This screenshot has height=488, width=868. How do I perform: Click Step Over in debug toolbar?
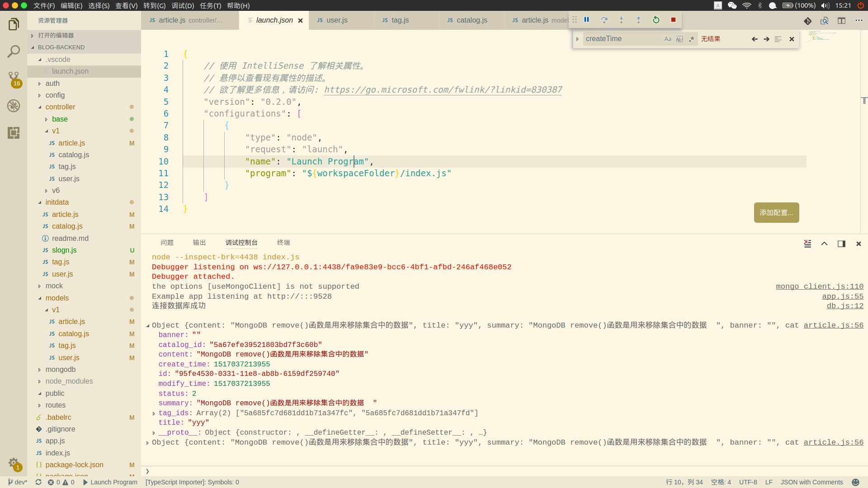[x=604, y=20]
